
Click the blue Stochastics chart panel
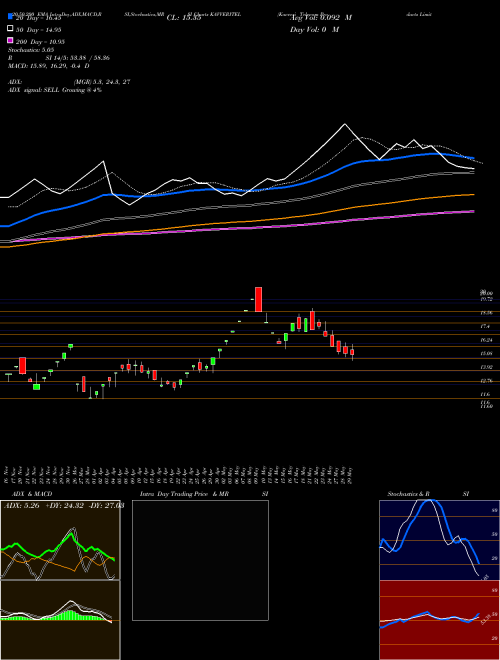pos(439,540)
